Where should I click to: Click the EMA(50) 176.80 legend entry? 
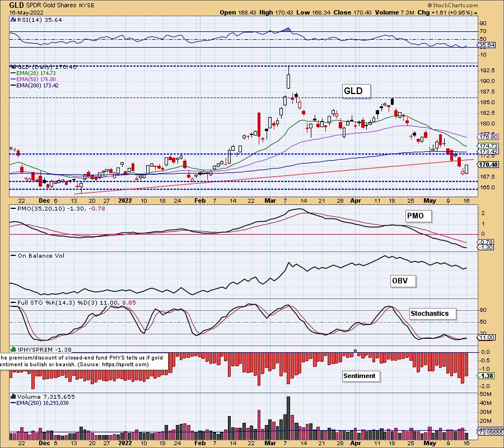tap(34, 80)
